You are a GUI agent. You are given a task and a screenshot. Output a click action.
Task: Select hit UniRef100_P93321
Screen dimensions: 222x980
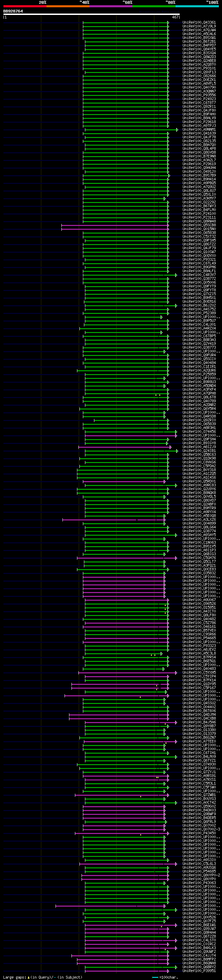[x=199, y=259]
